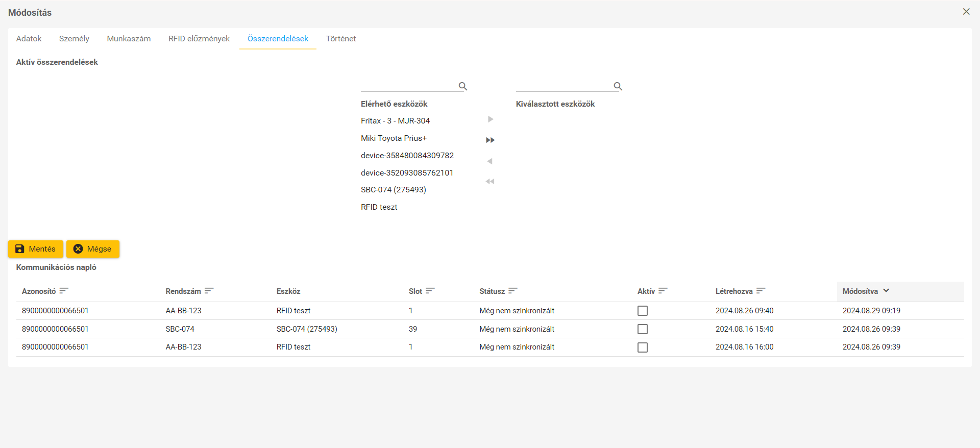This screenshot has width=980, height=448.
Task: Toggle sort arrow on Módosítva column
Action: tap(886, 291)
